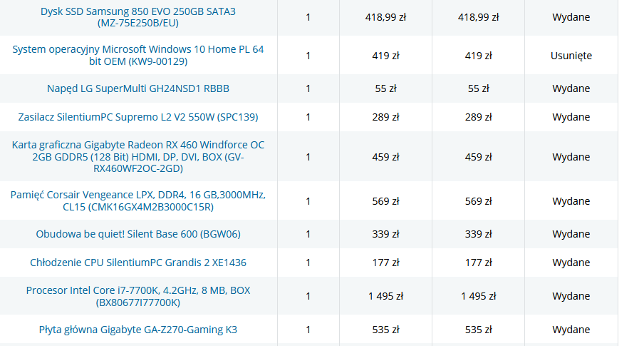Open Napęd LG SuperMulti GH24NSD1 link

[x=138, y=88]
